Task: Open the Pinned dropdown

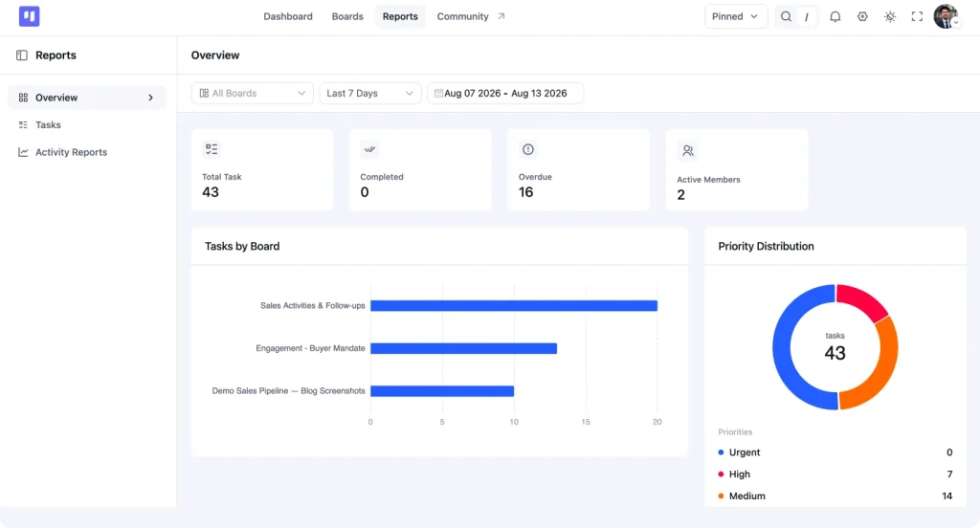Action: pyautogui.click(x=736, y=17)
